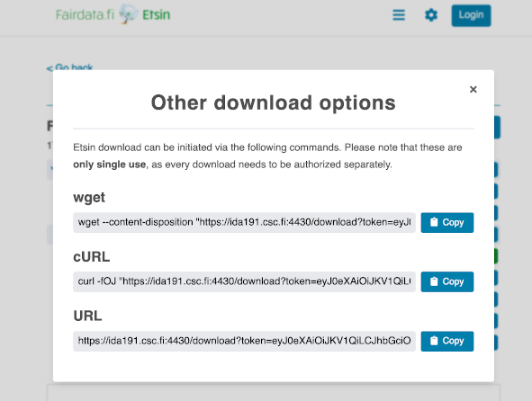
Task: Open the settings gear menu
Action: tap(431, 15)
